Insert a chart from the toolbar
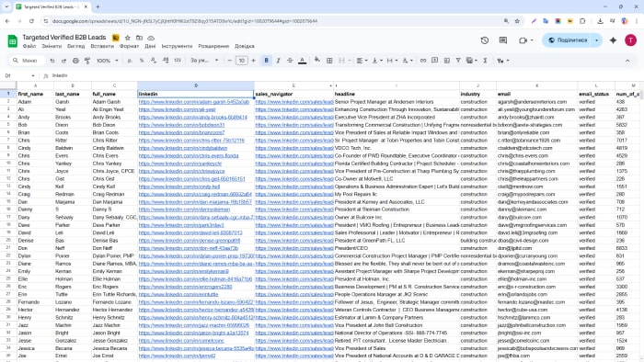Image resolution: width=644 pixels, height=362 pixels. point(446,61)
